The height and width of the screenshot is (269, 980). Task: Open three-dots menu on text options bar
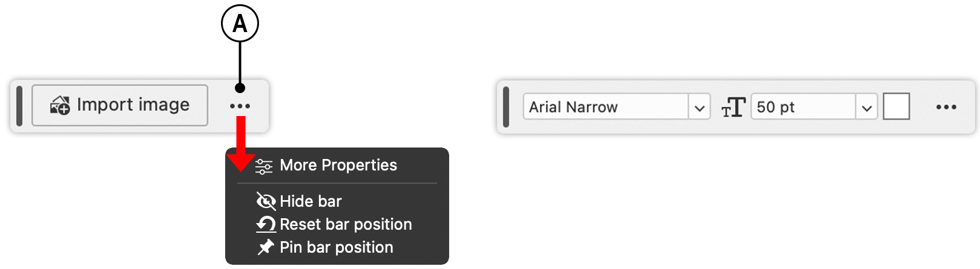point(946,107)
